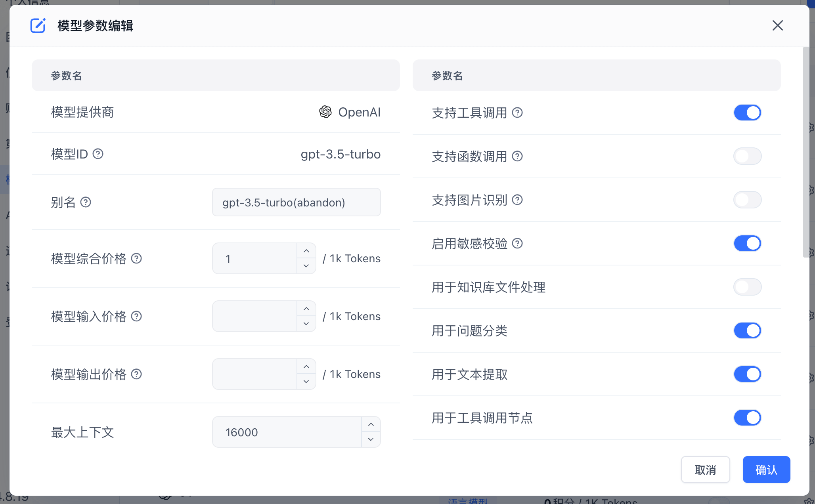Viewport: 815px width, 504px height.
Task: Click help icon next to 模型综合价格
Action: (136, 258)
